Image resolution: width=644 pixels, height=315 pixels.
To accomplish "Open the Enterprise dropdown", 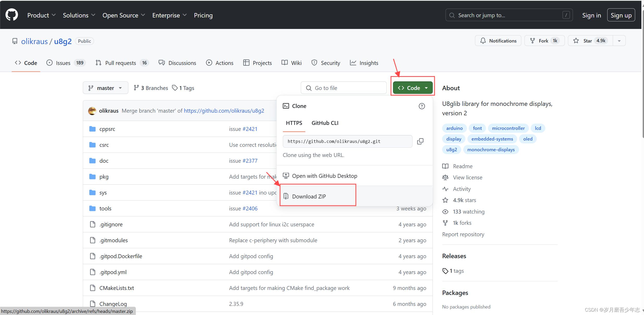I will tap(170, 15).
